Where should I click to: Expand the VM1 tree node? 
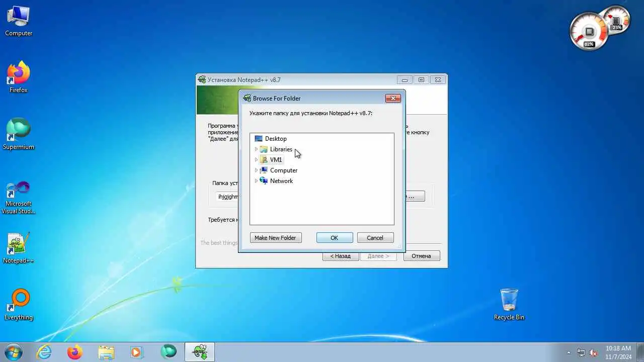[x=256, y=160]
